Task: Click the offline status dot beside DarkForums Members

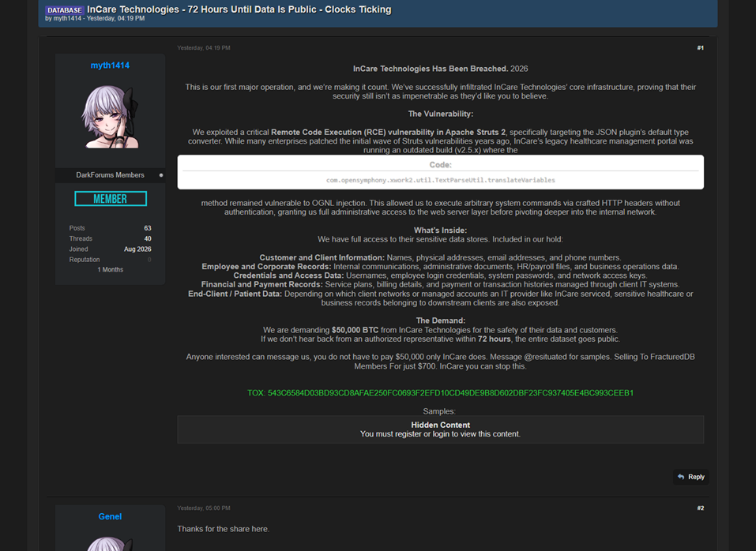Action: (x=161, y=175)
